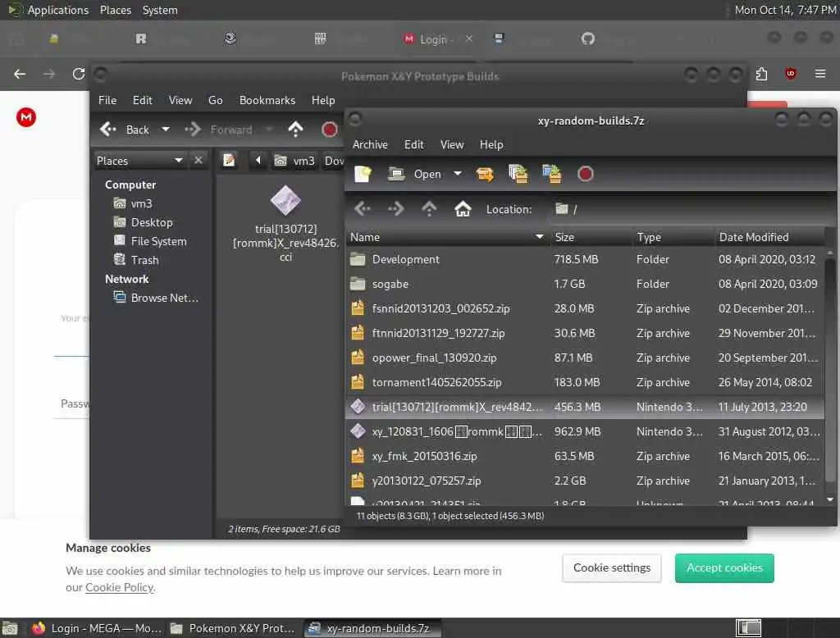This screenshot has width=840, height=638.
Task: Click the Cookie settings button
Action: click(x=612, y=567)
